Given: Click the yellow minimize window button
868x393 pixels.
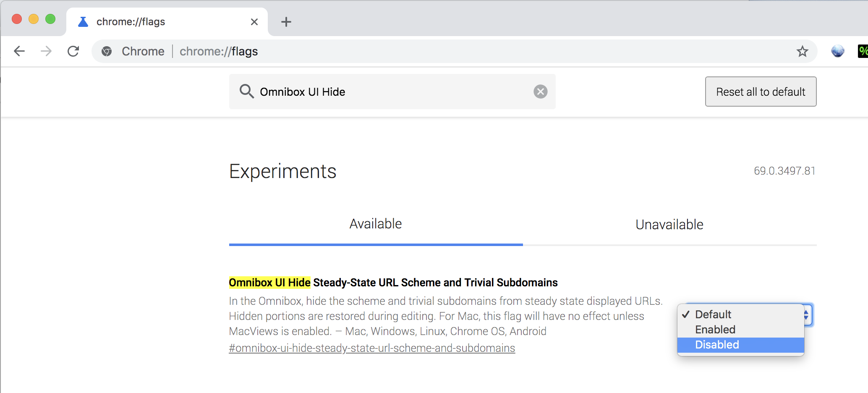Looking at the screenshot, I should point(34,19).
